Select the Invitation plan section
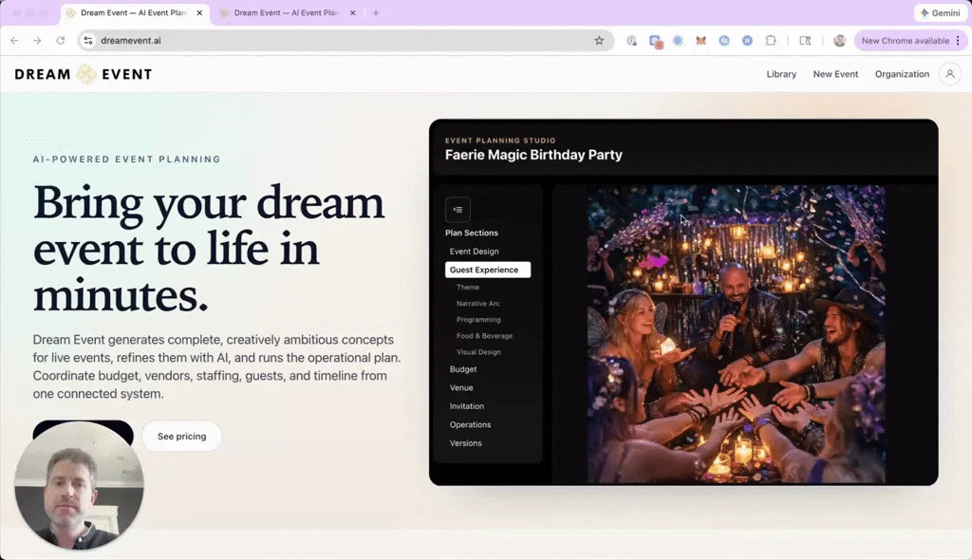This screenshot has width=972, height=560. (x=467, y=406)
